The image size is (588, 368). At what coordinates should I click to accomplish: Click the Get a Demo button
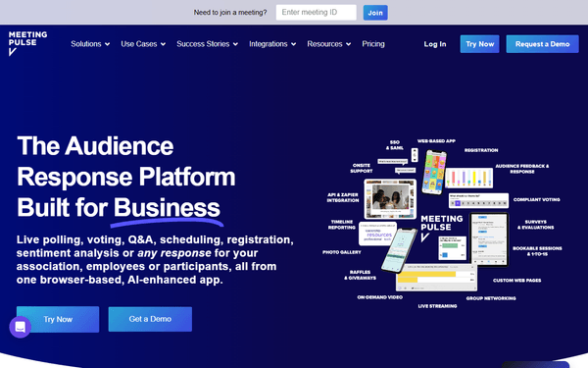click(x=150, y=319)
